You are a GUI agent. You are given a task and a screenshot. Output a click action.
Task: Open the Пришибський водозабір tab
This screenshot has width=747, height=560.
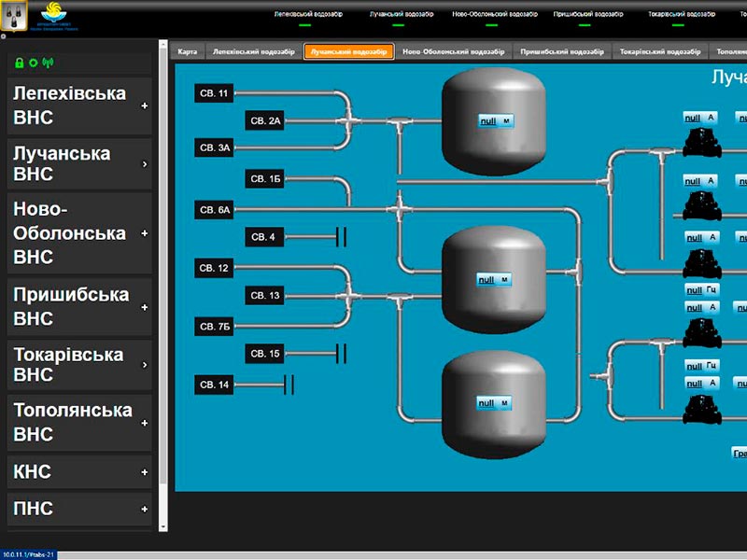pos(560,52)
